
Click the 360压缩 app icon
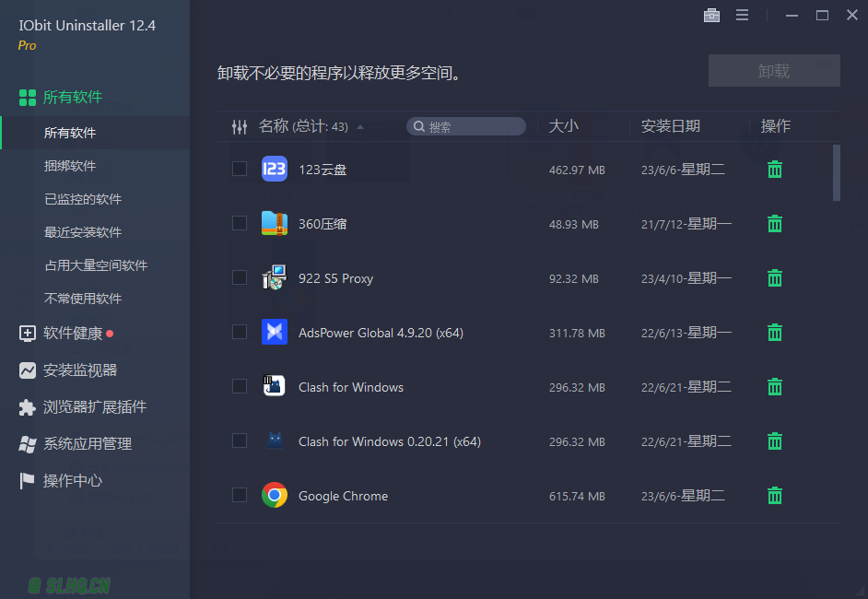(275, 223)
